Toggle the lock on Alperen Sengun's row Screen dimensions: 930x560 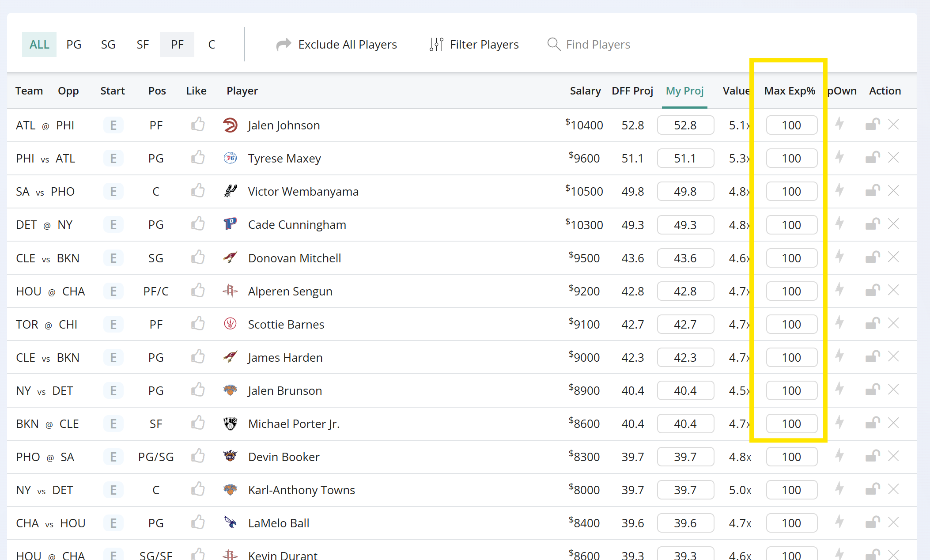[x=872, y=291]
